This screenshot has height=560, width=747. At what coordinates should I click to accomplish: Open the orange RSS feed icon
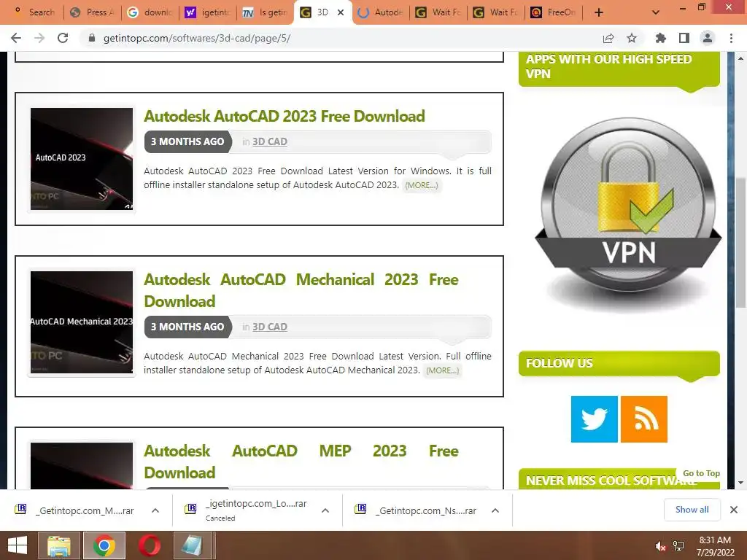coord(644,419)
